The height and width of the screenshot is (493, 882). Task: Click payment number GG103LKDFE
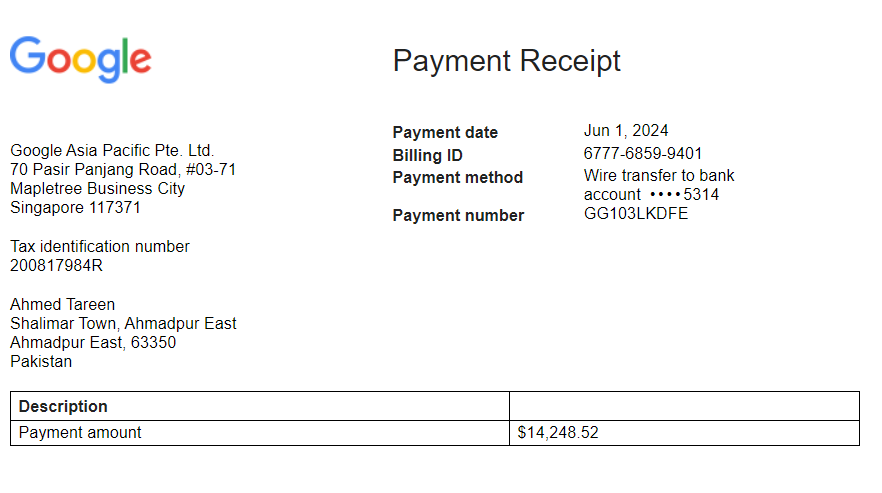(636, 214)
